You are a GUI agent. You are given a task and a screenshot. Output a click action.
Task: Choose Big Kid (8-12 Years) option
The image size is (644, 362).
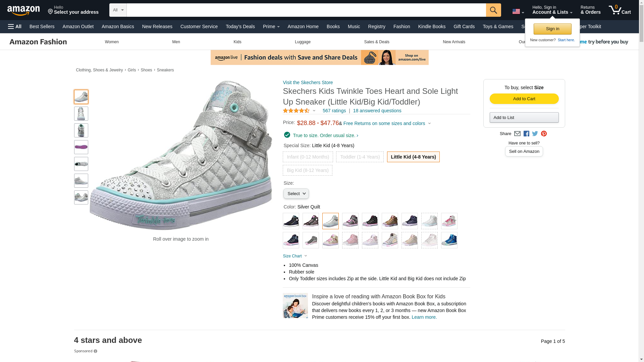point(308,170)
